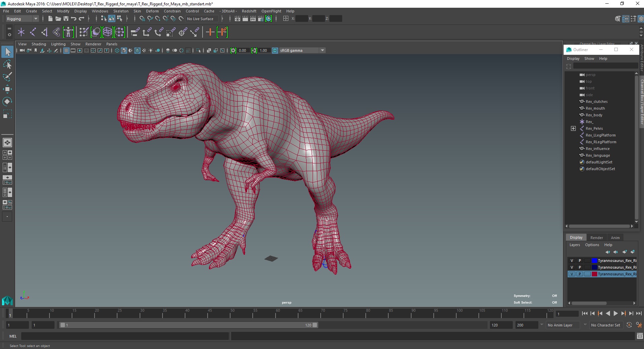Image resolution: width=644 pixels, height=349 pixels.
Task: Toggle the sRGB view transform ON button
Action: 275,50
